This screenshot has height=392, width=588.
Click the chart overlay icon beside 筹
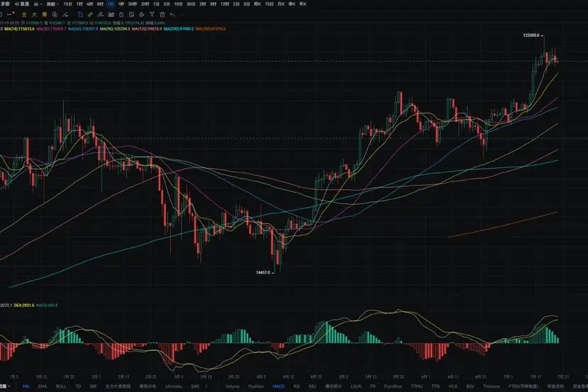(55, 15)
